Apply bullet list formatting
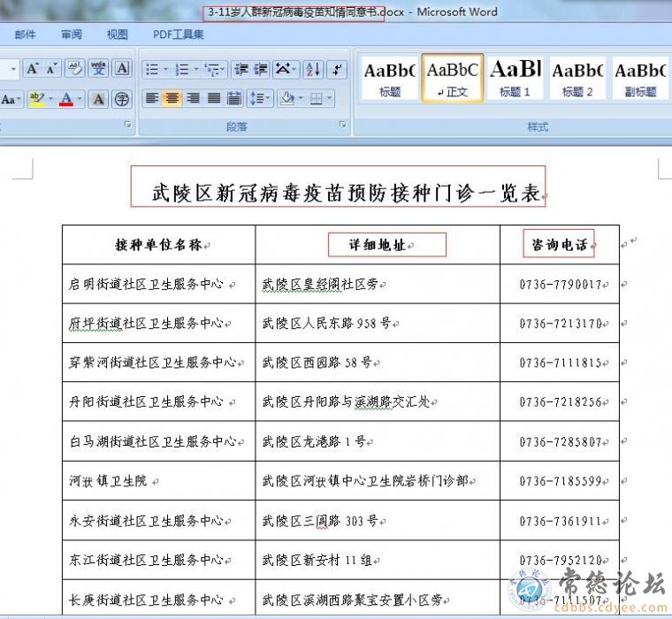This screenshot has height=619, width=672. coord(152,69)
